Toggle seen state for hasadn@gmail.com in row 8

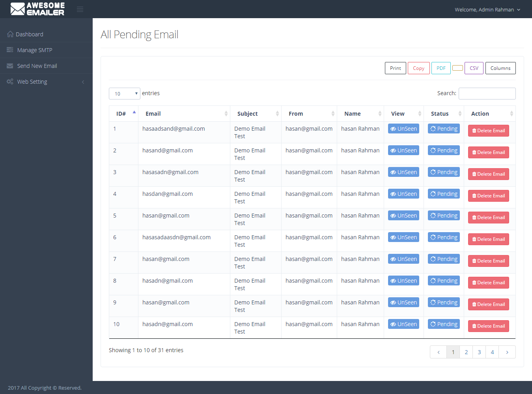click(403, 280)
